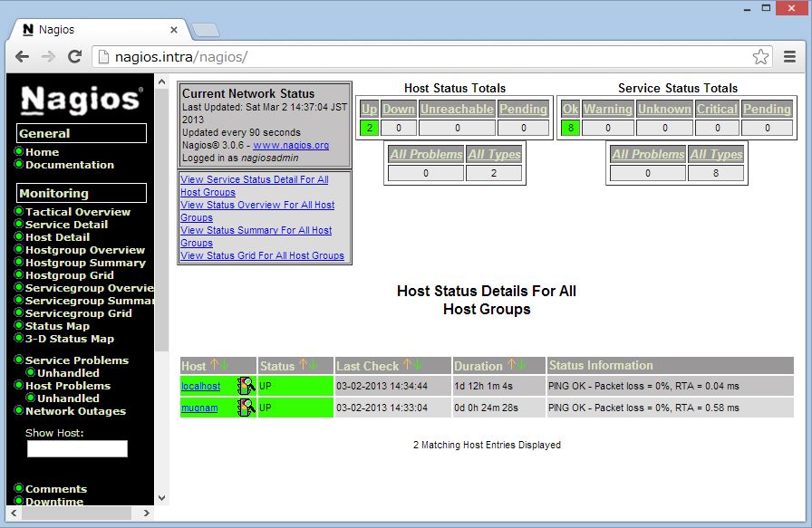This screenshot has height=528, width=812.
Task: Click the Warning service status header
Action: point(607,110)
